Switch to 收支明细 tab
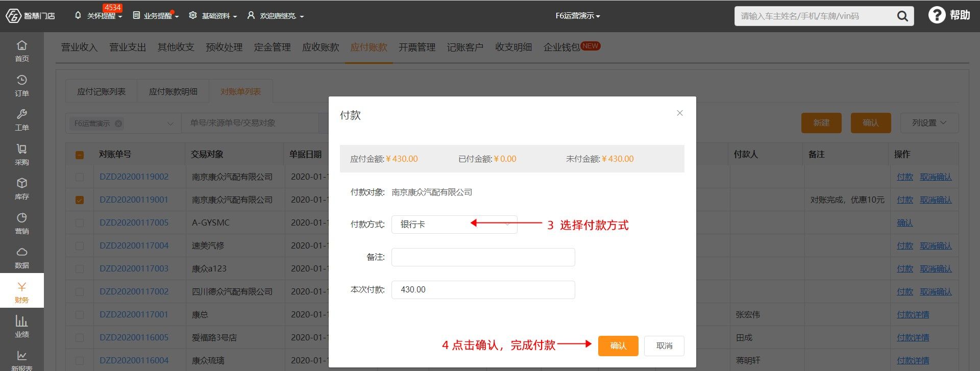The height and width of the screenshot is (371, 980). (513, 47)
